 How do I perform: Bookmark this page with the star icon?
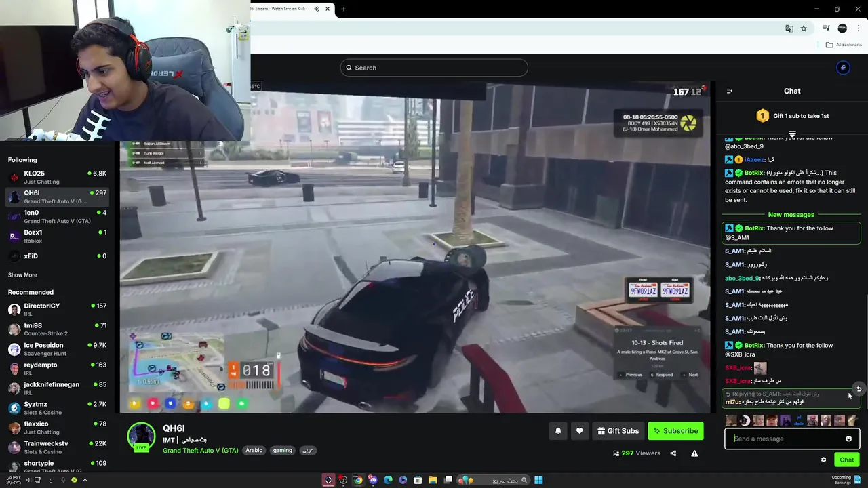point(804,28)
